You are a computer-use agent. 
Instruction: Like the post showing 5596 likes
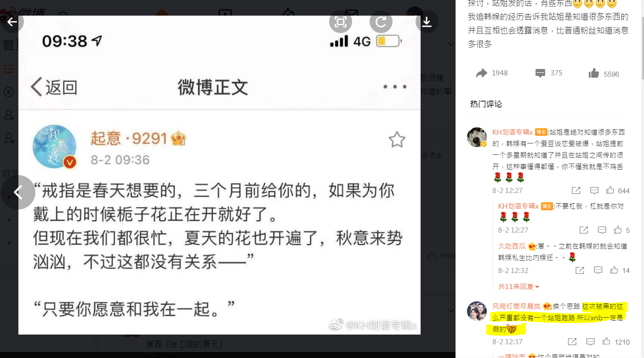594,74
